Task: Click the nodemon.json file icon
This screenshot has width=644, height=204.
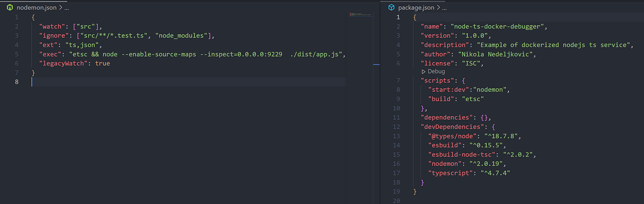Action: tap(9, 7)
